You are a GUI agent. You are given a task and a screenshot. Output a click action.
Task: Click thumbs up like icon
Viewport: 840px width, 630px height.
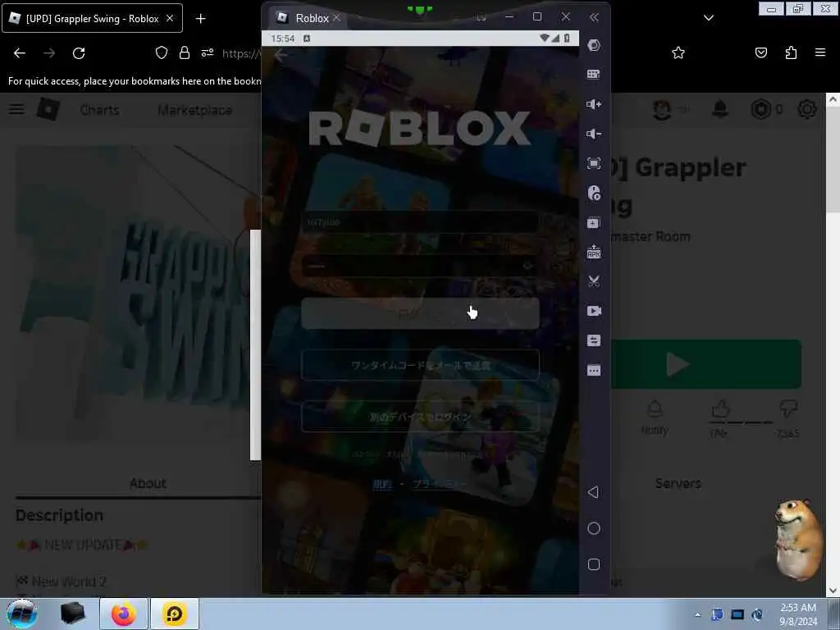point(721,409)
